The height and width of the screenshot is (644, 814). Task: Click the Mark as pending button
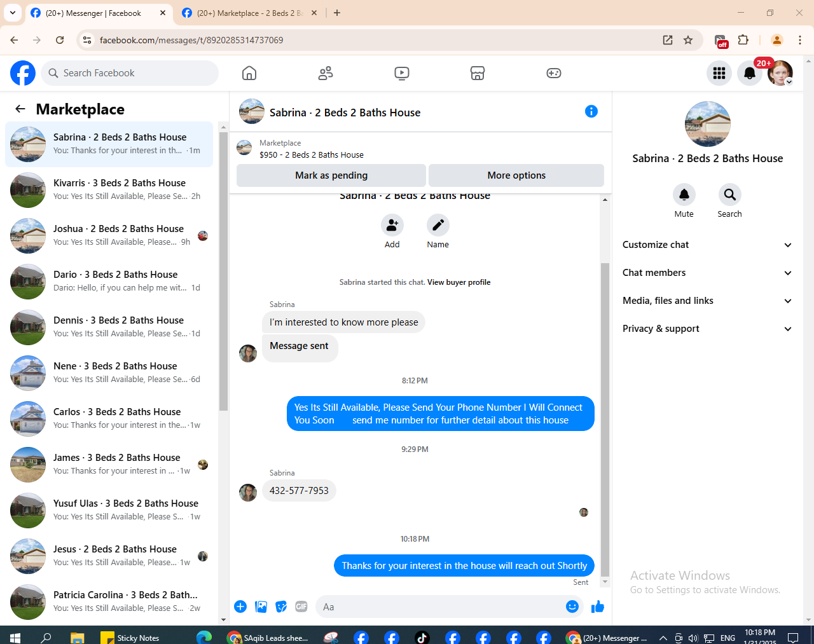[x=331, y=175]
